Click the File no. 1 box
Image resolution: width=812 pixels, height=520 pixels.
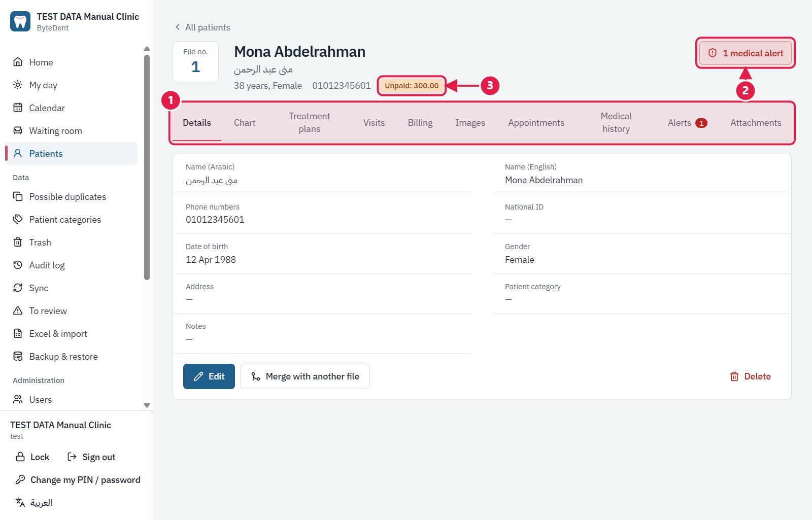click(x=195, y=61)
